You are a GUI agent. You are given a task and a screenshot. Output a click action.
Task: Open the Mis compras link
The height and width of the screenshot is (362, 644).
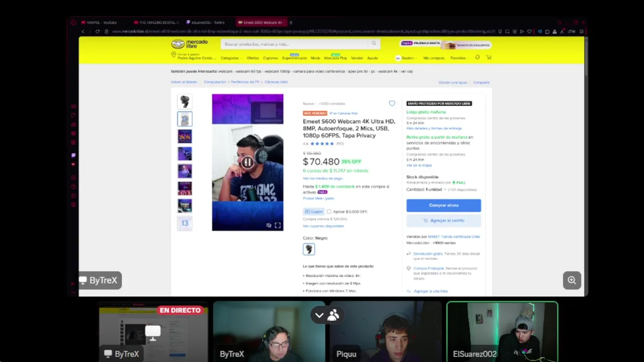click(434, 58)
